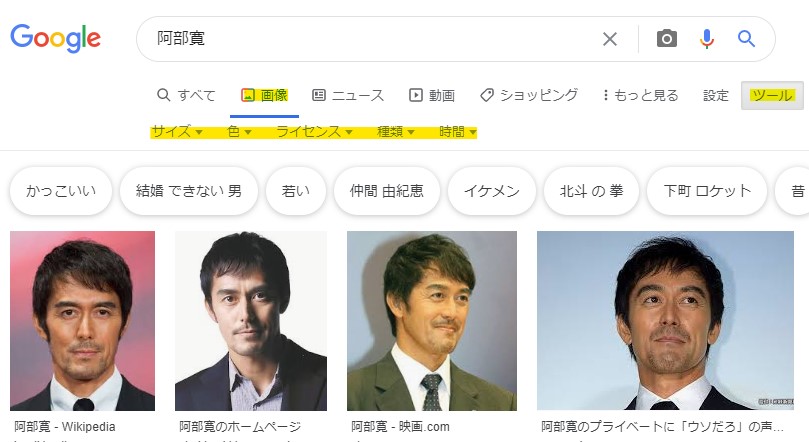Expand もっと見る more options menu
Image resolution: width=809 pixels, height=442 pixels.
641,96
